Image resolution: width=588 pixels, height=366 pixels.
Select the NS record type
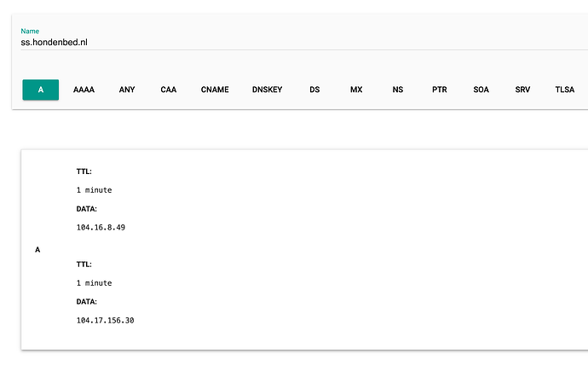[398, 90]
